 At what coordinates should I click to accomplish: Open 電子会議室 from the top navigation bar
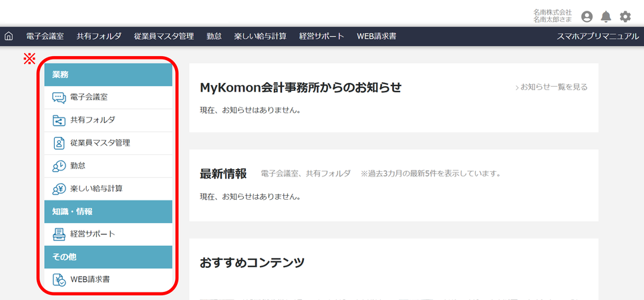[45, 36]
